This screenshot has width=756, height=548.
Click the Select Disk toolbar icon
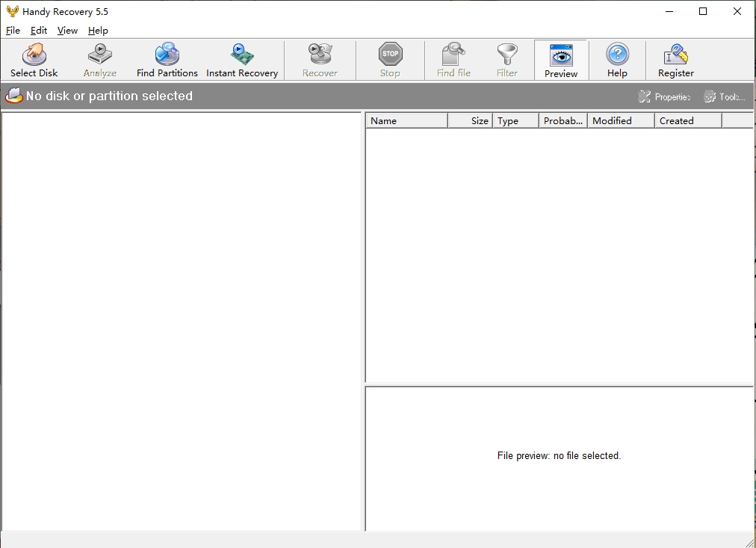34,60
